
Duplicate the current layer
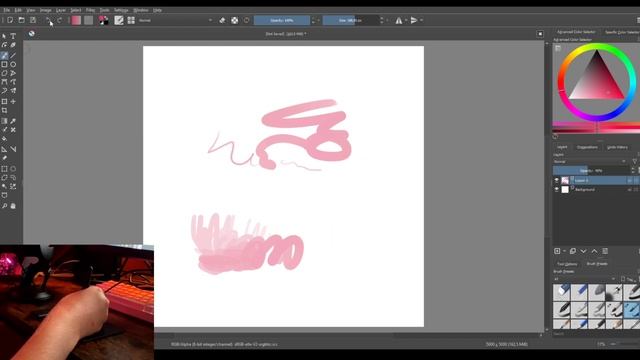click(x=573, y=251)
